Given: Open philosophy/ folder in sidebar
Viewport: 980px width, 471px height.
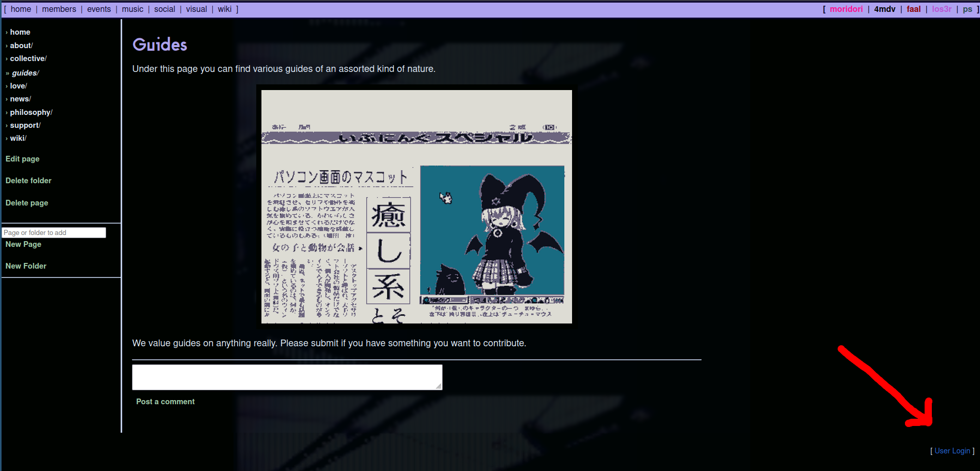Looking at the screenshot, I should (31, 112).
